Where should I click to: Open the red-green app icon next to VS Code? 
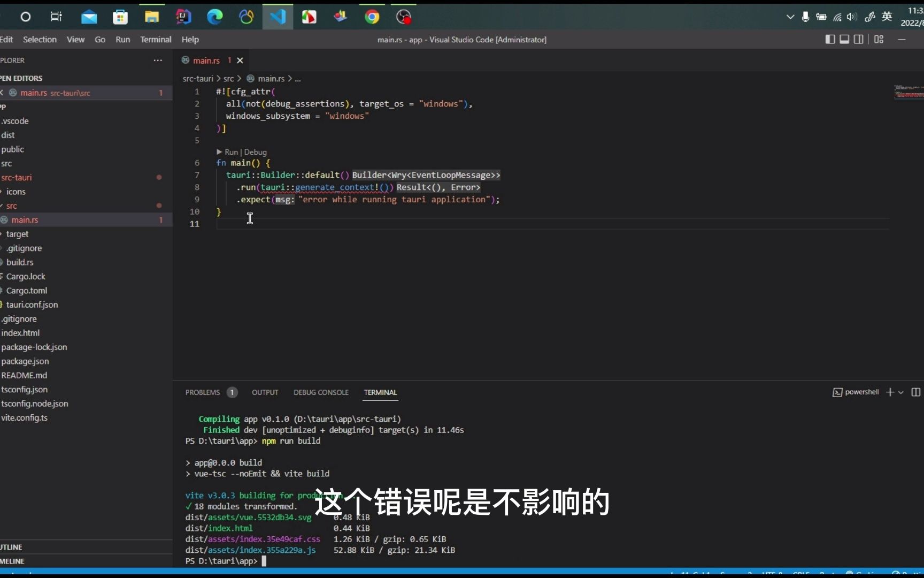pyautogui.click(x=309, y=17)
